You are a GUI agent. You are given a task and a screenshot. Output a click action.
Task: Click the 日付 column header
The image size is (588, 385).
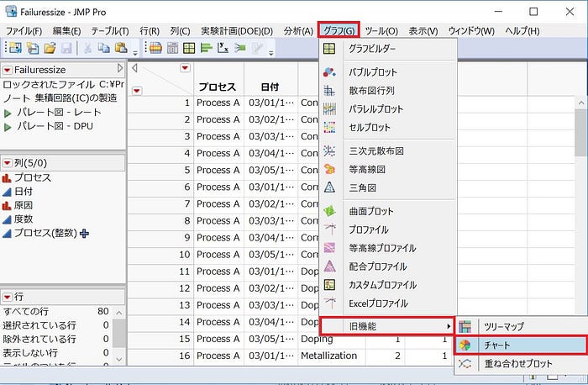pyautogui.click(x=270, y=87)
